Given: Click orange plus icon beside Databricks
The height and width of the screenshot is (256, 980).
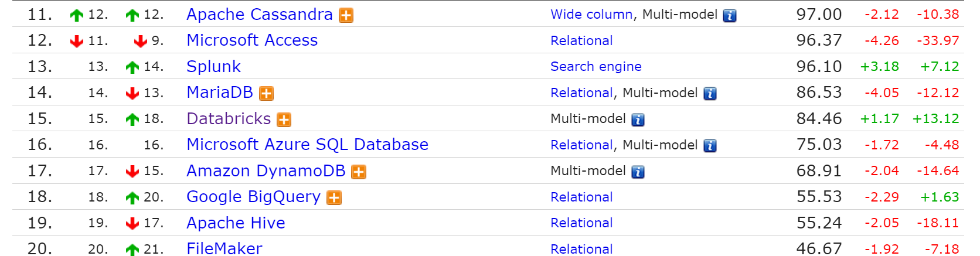Looking at the screenshot, I should (x=284, y=120).
